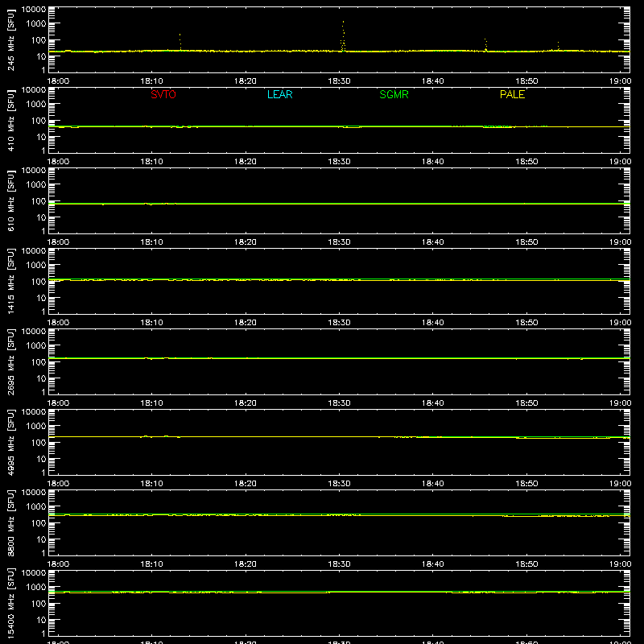Viewport: 644px width, 644px height.
Task: Click the 18:40 tick label under 410 MHz panel
Action: [x=433, y=162]
